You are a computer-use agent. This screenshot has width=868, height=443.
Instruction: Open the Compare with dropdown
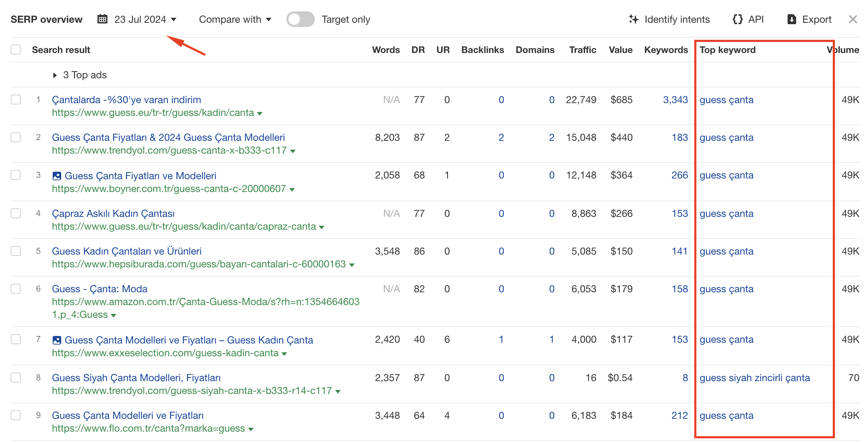click(235, 19)
